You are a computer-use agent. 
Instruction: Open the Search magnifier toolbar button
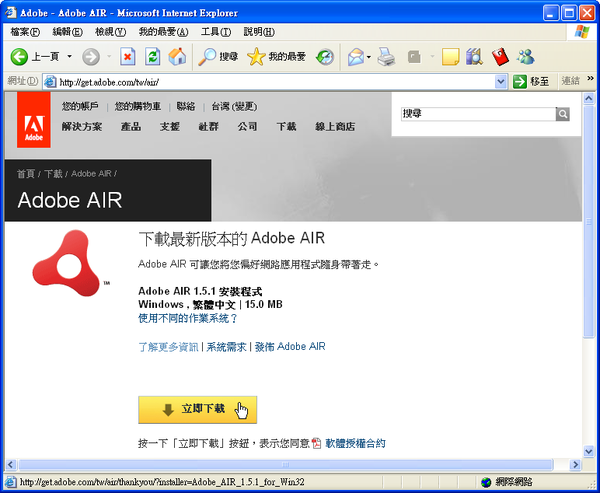(x=218, y=57)
